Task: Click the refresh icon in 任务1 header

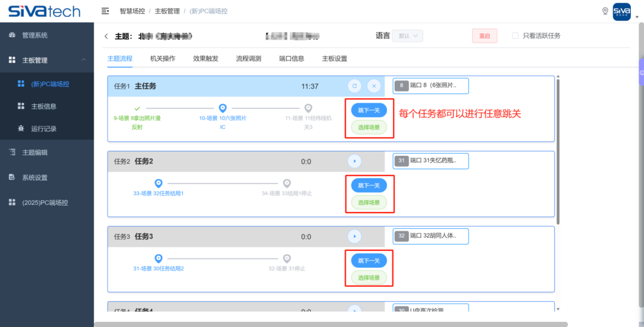Action: [355, 86]
